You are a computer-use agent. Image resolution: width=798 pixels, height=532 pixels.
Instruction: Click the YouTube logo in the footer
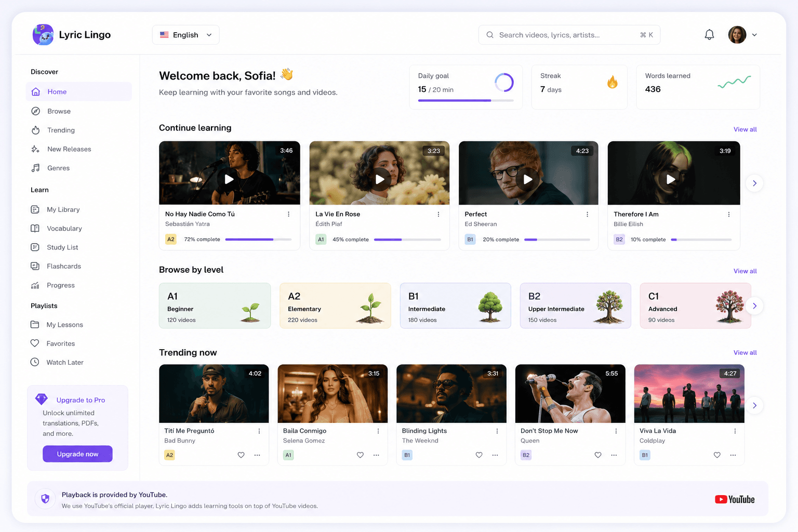tap(735, 499)
